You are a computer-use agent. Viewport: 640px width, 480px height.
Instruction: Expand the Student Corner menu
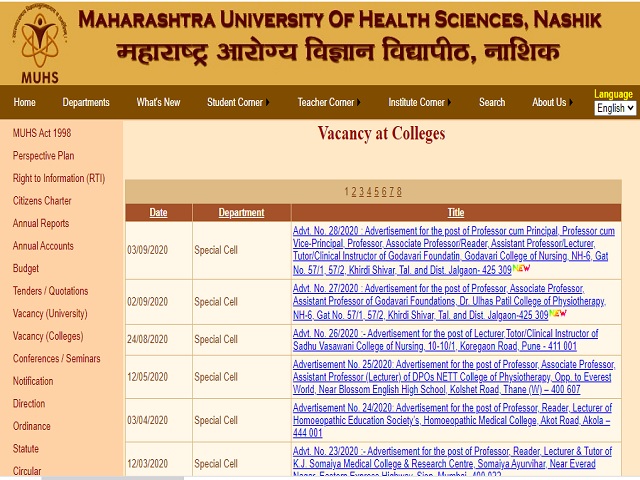tap(238, 102)
